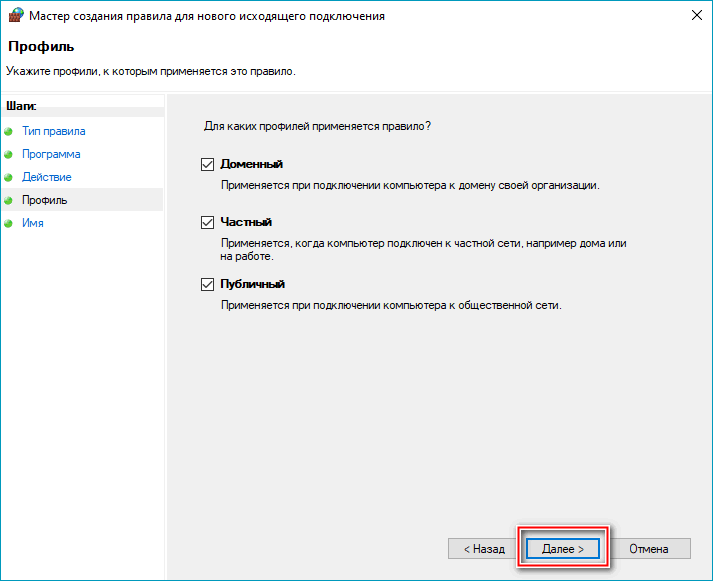Cancel the wizard with Отмена
The height and width of the screenshot is (581, 713).
[648, 549]
